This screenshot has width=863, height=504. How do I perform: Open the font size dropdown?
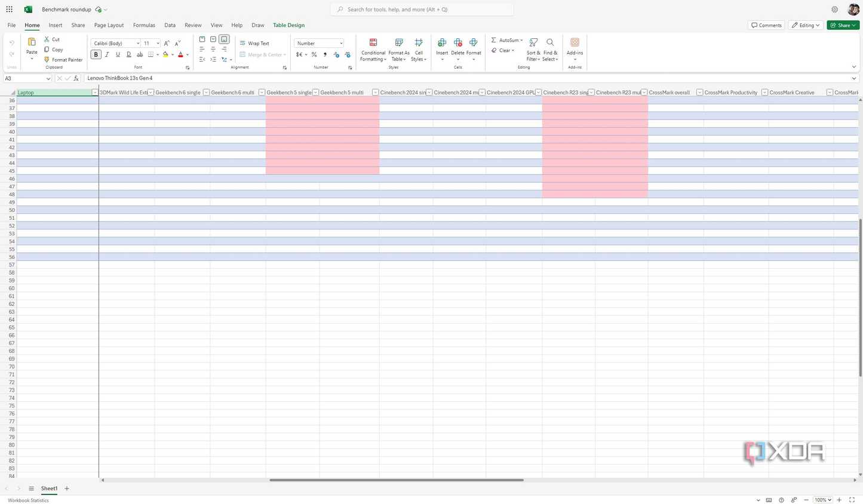[x=158, y=43]
